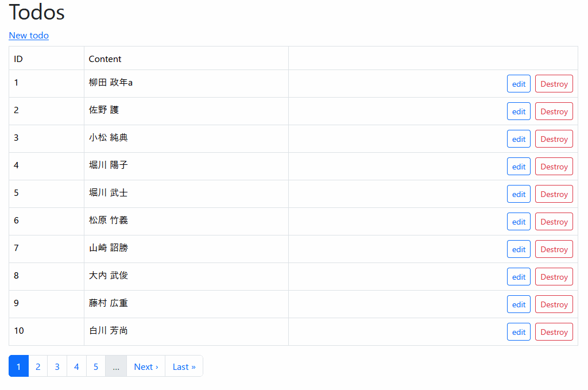Destroy the todo for 堀川 武士
The height and width of the screenshot is (390, 588).
(x=553, y=194)
